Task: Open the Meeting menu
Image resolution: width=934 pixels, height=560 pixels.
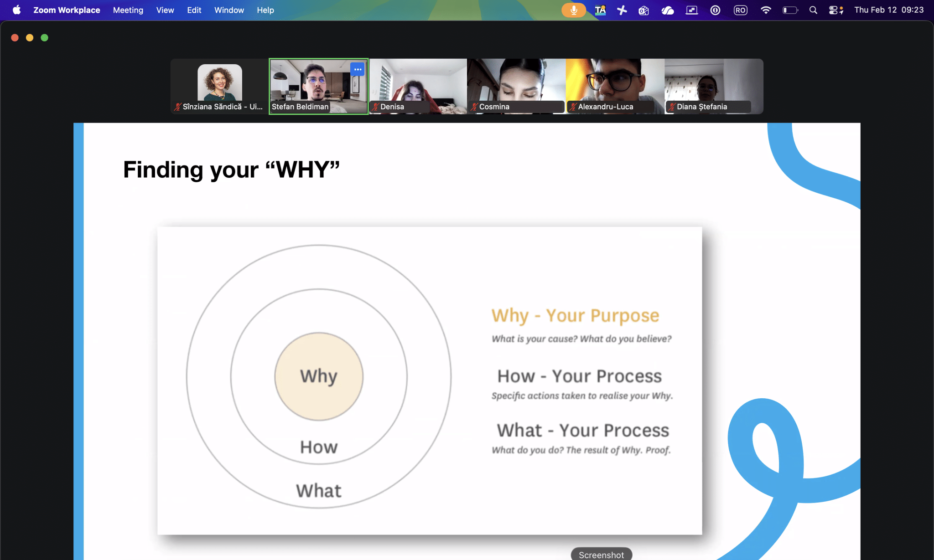Action: (x=128, y=10)
